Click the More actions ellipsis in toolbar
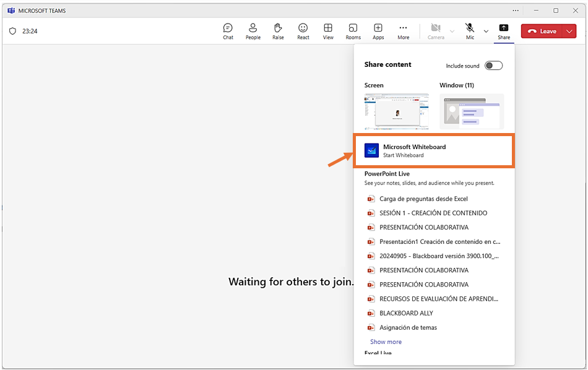This screenshot has width=588, height=370. tap(403, 31)
